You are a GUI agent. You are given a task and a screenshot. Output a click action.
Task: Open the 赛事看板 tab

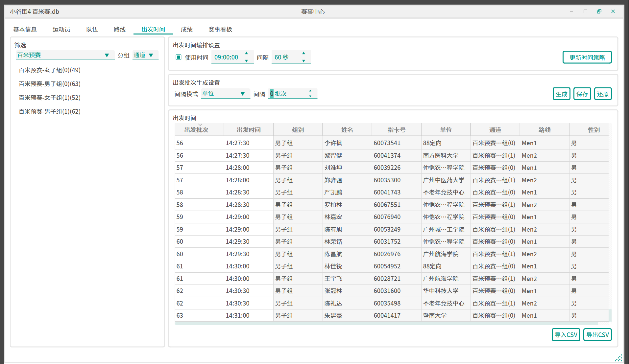[x=220, y=30]
